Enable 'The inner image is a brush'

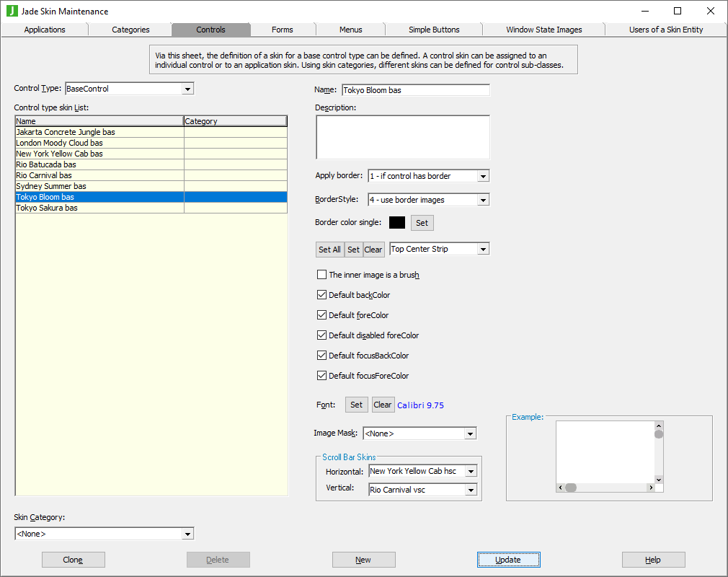coord(322,275)
